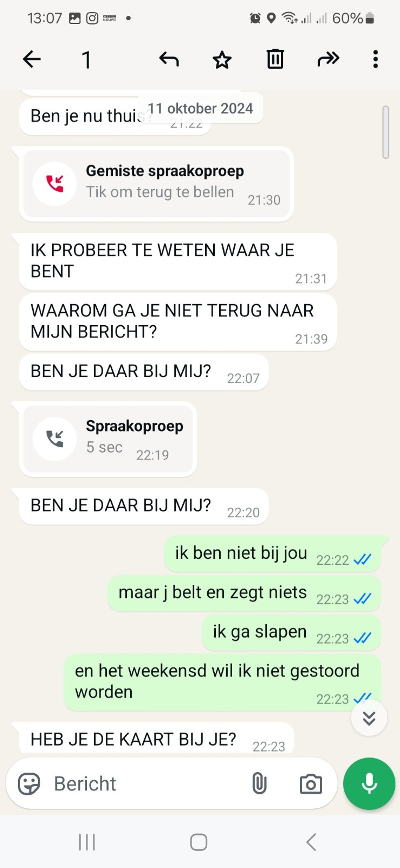This screenshot has width=400, height=868.
Task: Reply to selected message using reply arrow
Action: 169,59
